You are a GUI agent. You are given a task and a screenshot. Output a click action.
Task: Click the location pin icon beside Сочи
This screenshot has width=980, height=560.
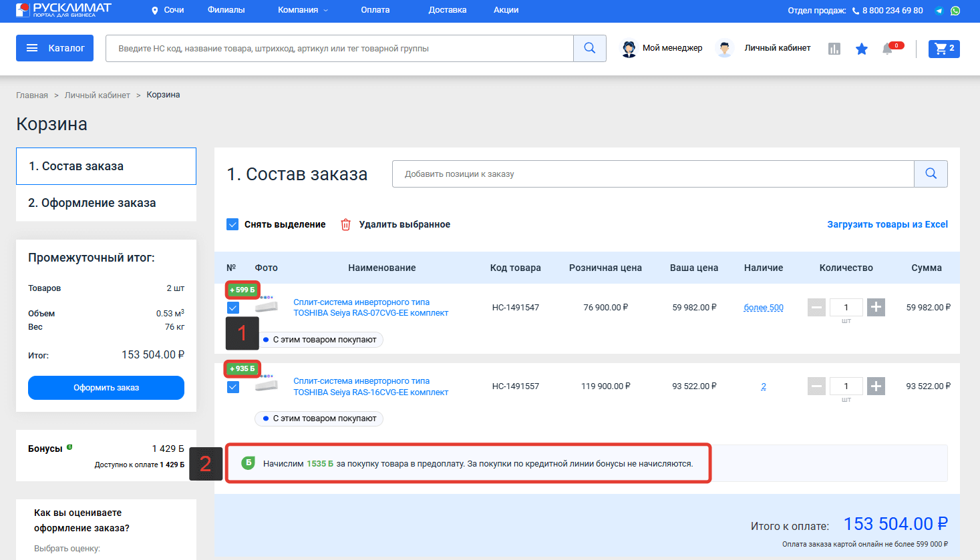click(x=155, y=11)
